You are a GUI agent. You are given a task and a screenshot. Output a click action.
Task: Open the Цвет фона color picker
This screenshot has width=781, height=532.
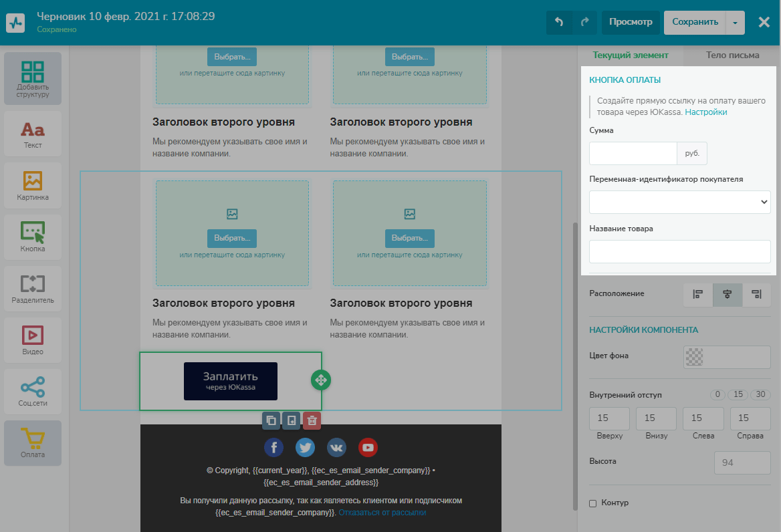click(x=728, y=357)
